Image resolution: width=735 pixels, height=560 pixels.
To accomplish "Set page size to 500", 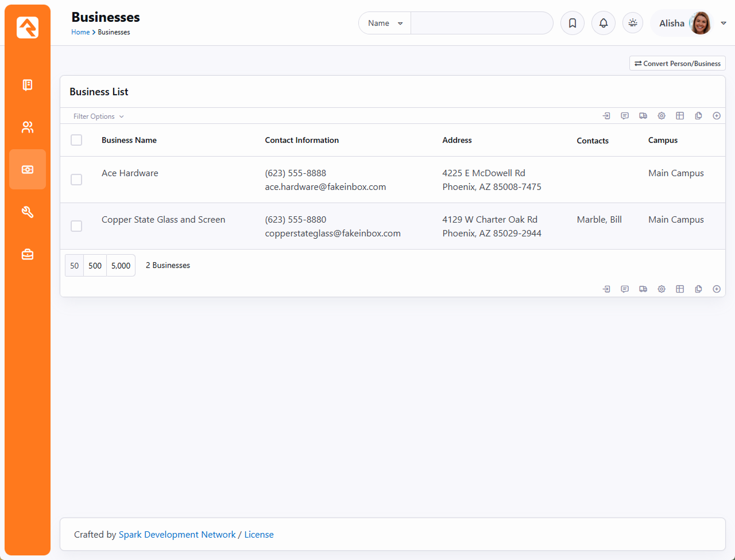I will (x=95, y=266).
